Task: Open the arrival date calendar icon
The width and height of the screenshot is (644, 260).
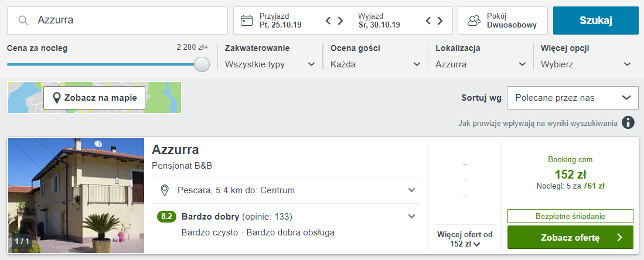Action: (x=247, y=20)
